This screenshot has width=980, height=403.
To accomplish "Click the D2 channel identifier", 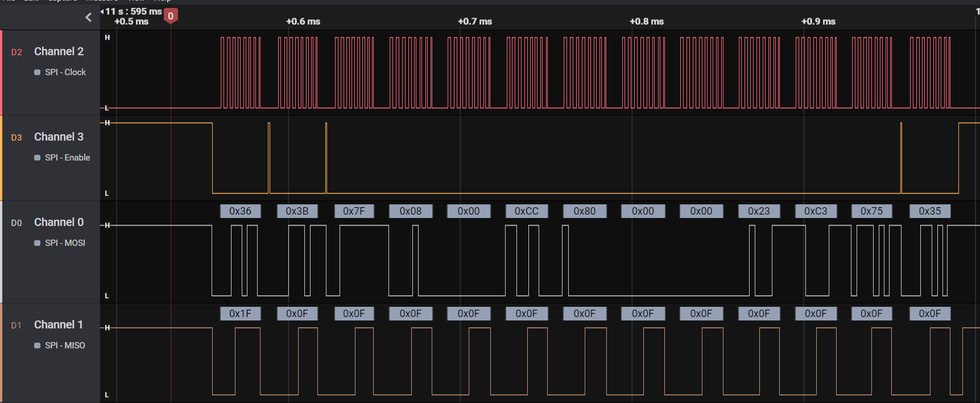I will [x=16, y=52].
